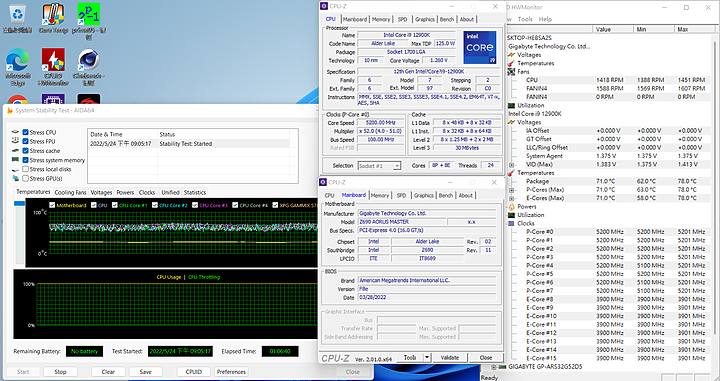
Task: Click the Fans node icon in HWMonitor
Action: 511,72
